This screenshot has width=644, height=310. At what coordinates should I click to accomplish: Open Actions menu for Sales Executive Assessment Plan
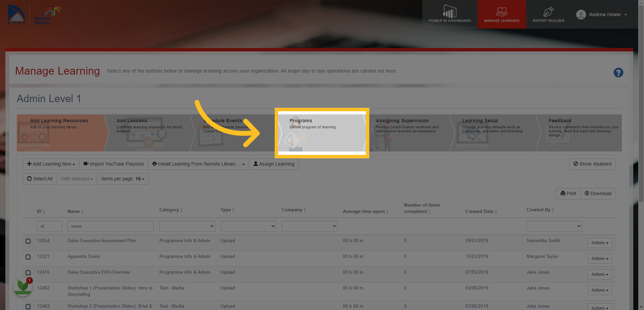tap(600, 243)
